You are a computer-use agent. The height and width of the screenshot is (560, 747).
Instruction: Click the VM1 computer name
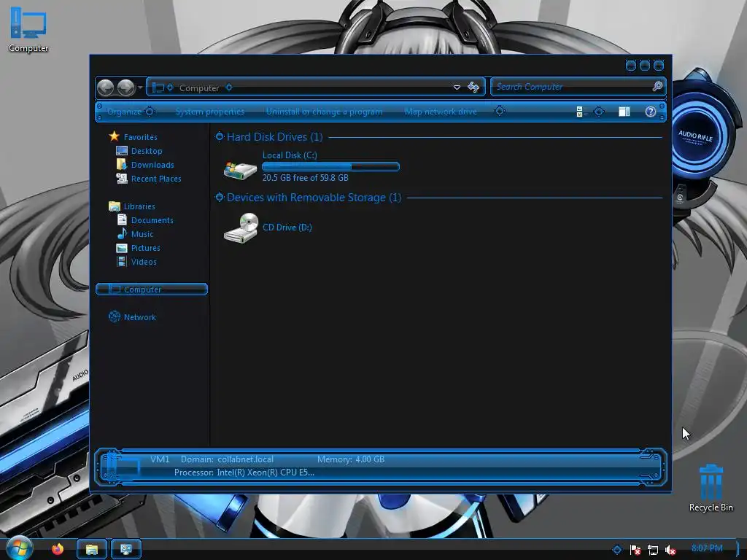[x=160, y=459]
